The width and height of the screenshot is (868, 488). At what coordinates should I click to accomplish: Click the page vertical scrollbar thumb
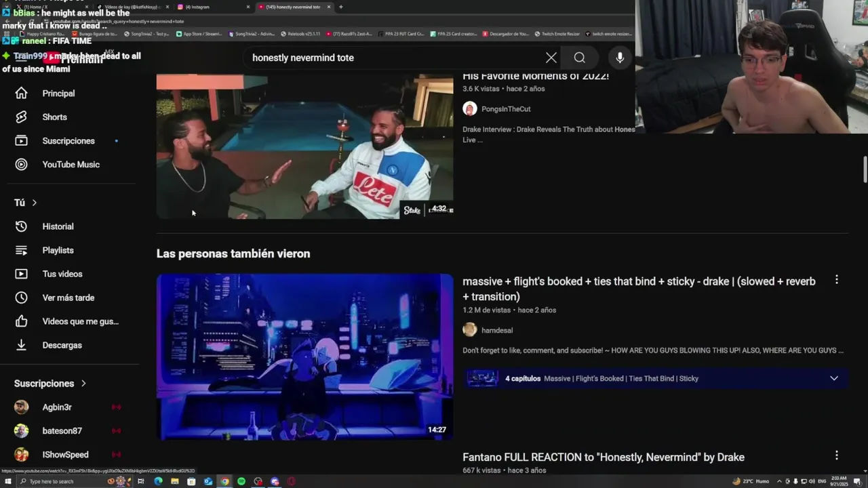(865, 169)
